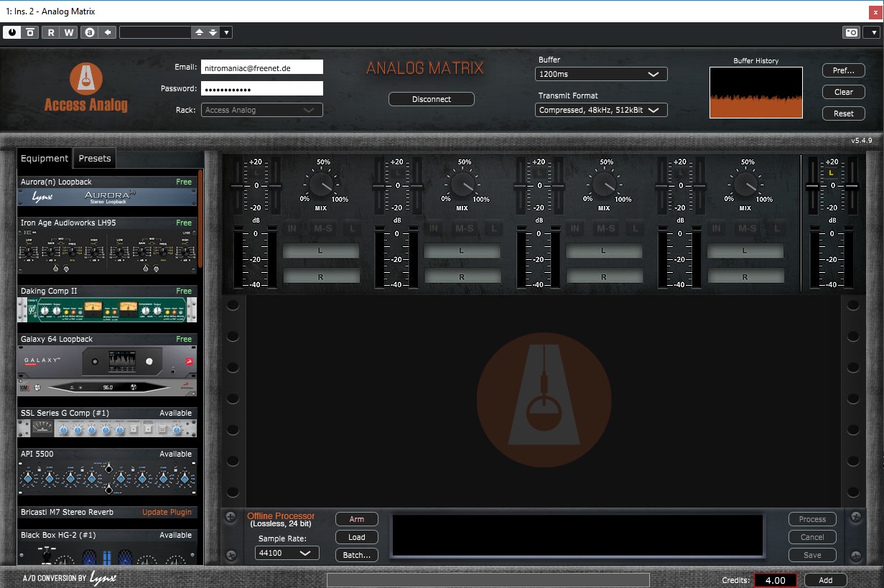The height and width of the screenshot is (588, 884).
Task: Toggle the IN button on the fourth slot
Action: tap(717, 228)
